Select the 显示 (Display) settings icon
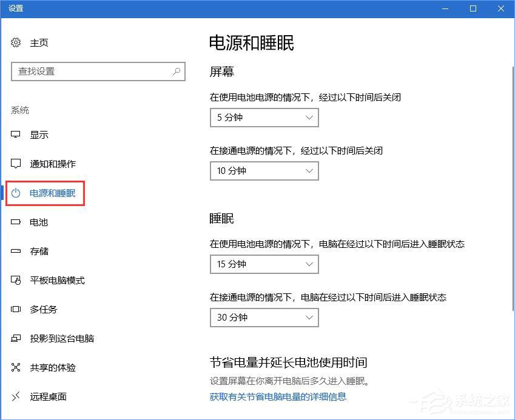 tap(15, 135)
